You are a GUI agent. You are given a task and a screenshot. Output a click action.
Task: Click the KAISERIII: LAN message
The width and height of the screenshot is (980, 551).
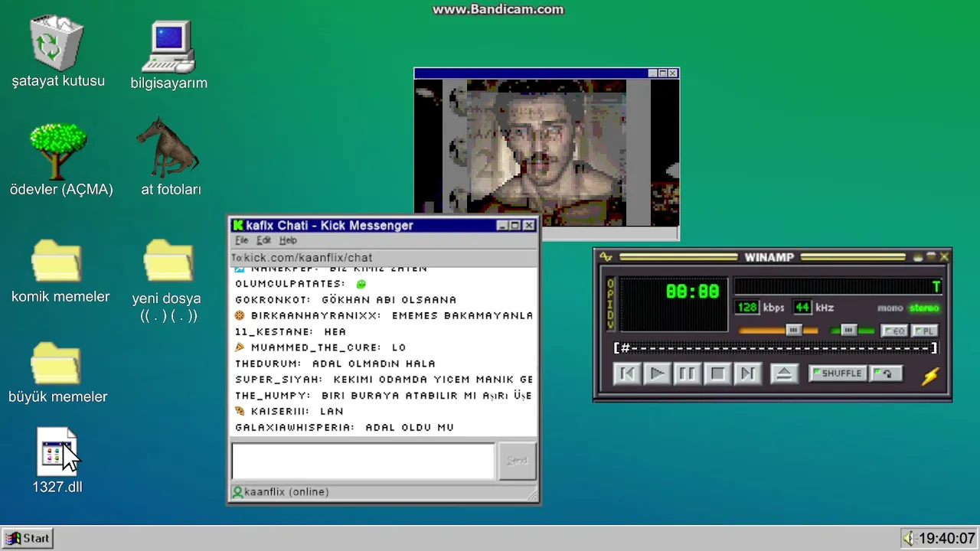[289, 412]
